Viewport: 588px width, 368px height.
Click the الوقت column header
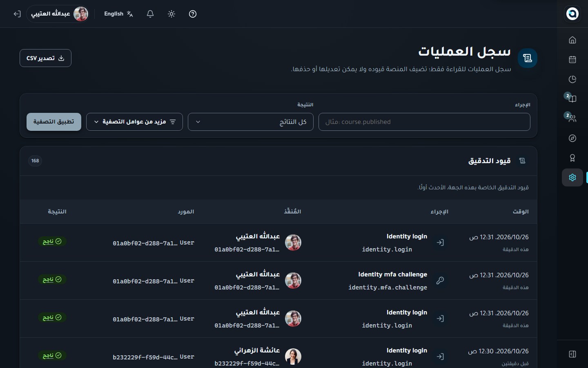point(521,211)
